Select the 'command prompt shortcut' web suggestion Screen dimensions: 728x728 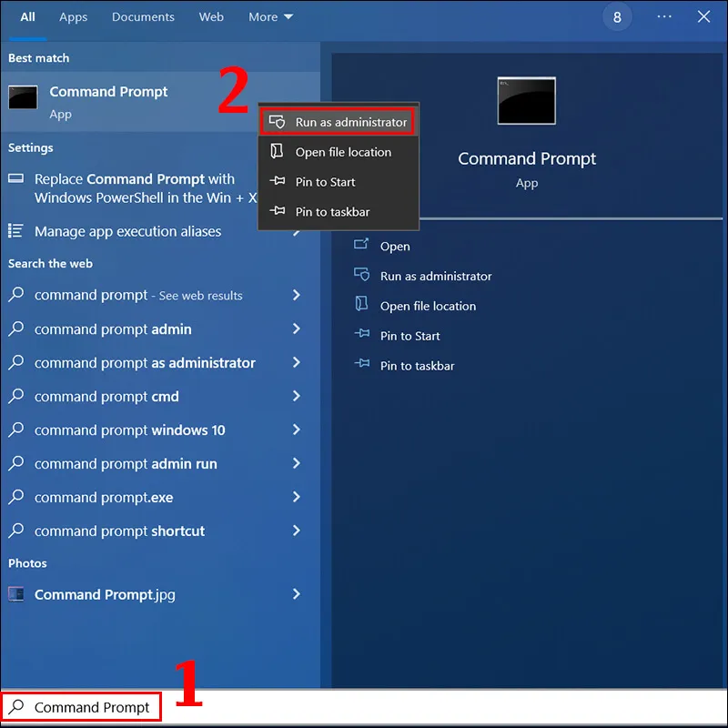point(160,531)
